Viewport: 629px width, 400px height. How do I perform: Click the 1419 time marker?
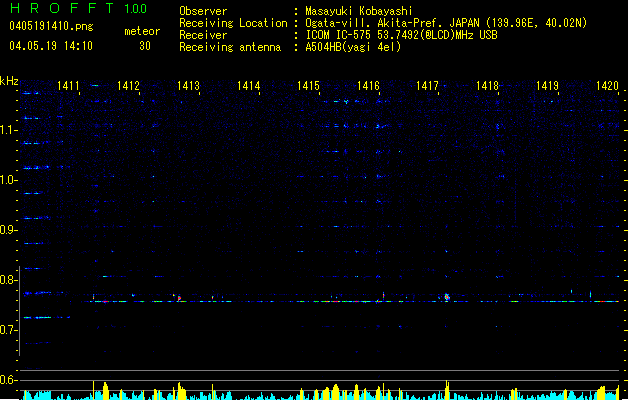pyautogui.click(x=548, y=86)
